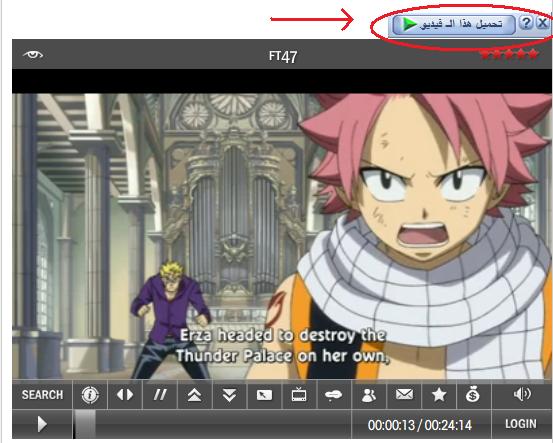Click the double down-chevron icon

coord(229,395)
